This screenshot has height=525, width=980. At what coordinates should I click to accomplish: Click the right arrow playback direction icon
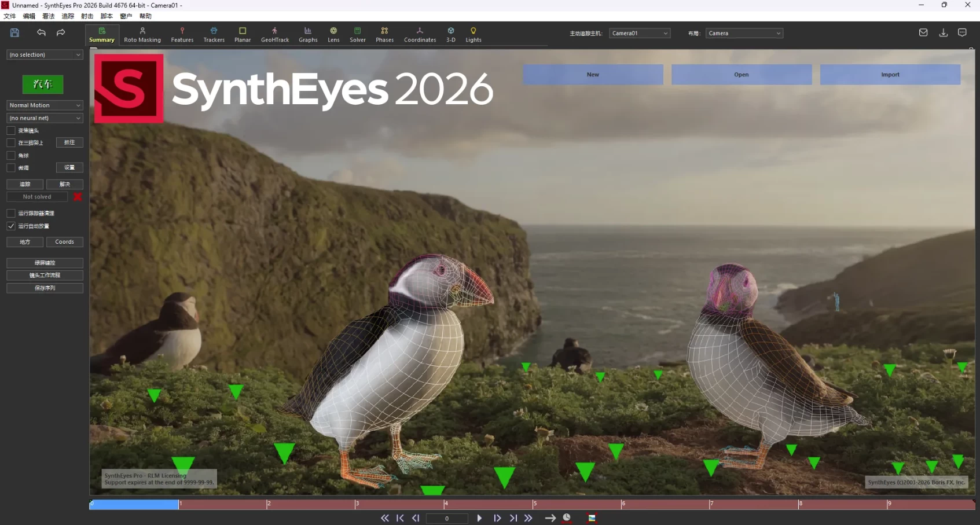[x=550, y=518]
